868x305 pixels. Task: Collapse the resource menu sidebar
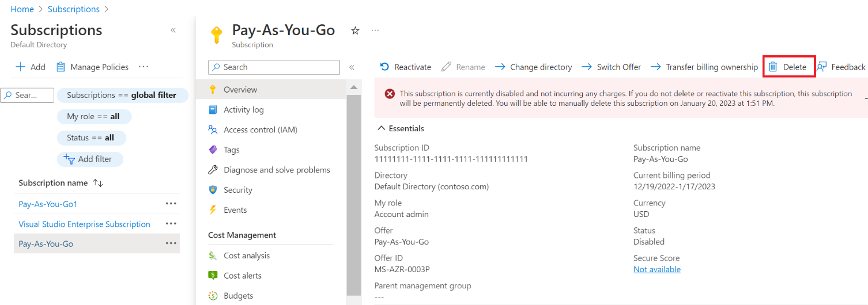[352, 67]
